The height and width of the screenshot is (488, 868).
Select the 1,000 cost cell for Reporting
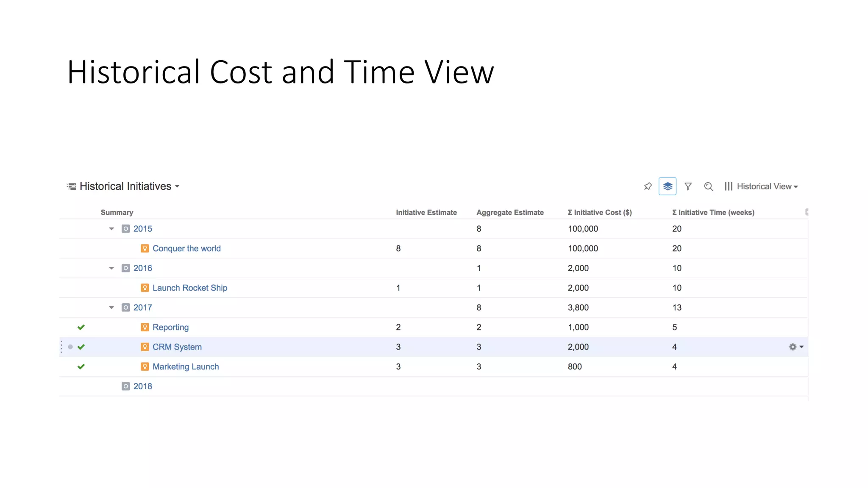[578, 327]
